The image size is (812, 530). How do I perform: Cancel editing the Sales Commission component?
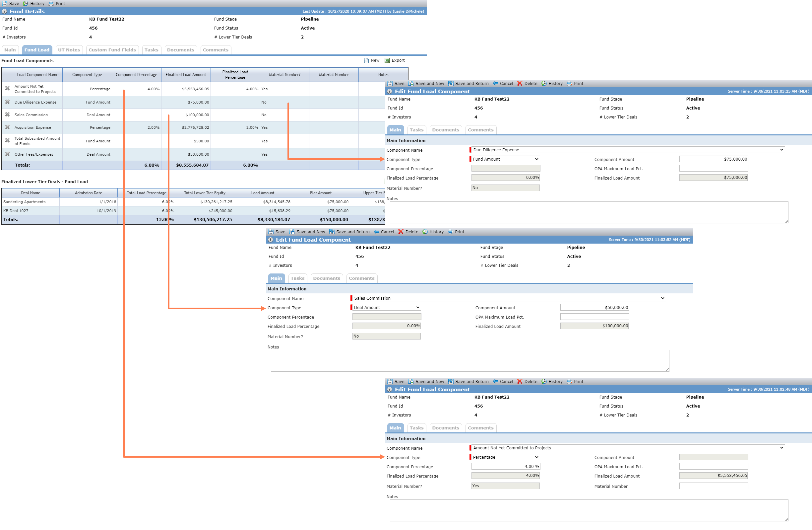pos(384,232)
